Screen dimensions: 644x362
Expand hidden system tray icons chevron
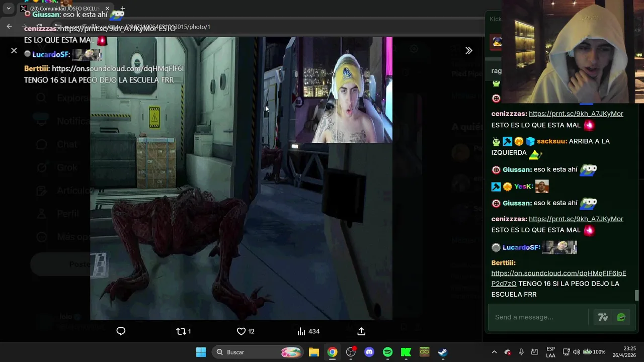494,352
